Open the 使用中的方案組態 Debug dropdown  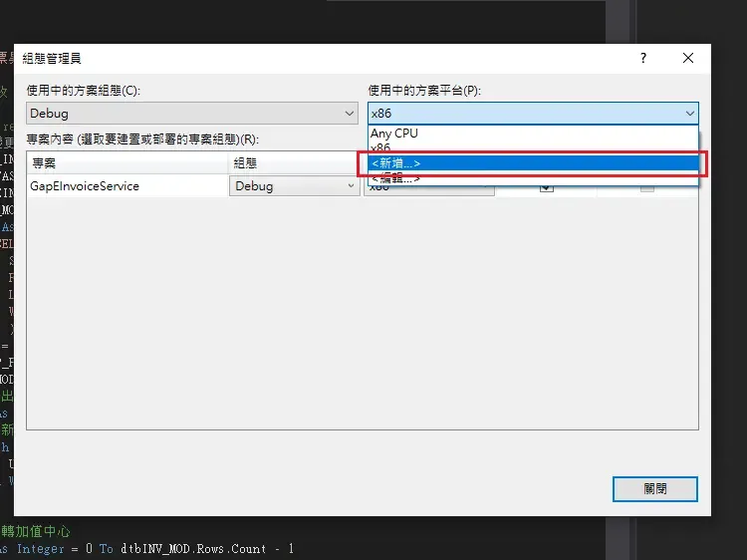pos(192,114)
